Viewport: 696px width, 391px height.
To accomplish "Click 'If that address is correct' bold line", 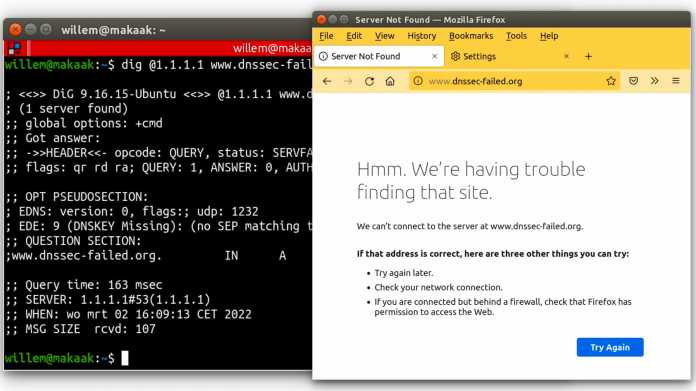I will click(x=493, y=254).
